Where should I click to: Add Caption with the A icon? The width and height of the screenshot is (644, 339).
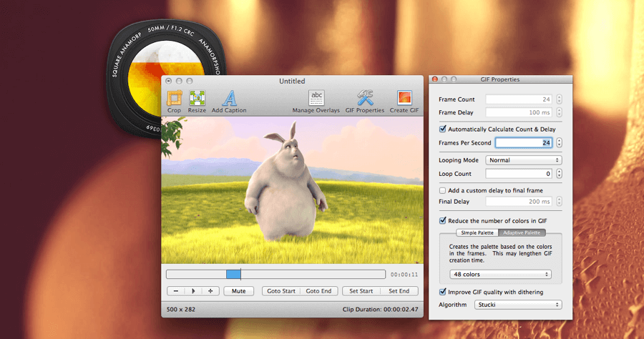pos(230,99)
